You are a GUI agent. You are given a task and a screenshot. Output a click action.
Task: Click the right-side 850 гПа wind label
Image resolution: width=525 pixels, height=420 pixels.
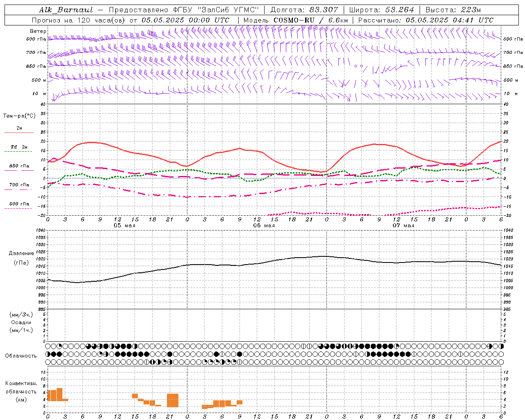click(x=513, y=66)
